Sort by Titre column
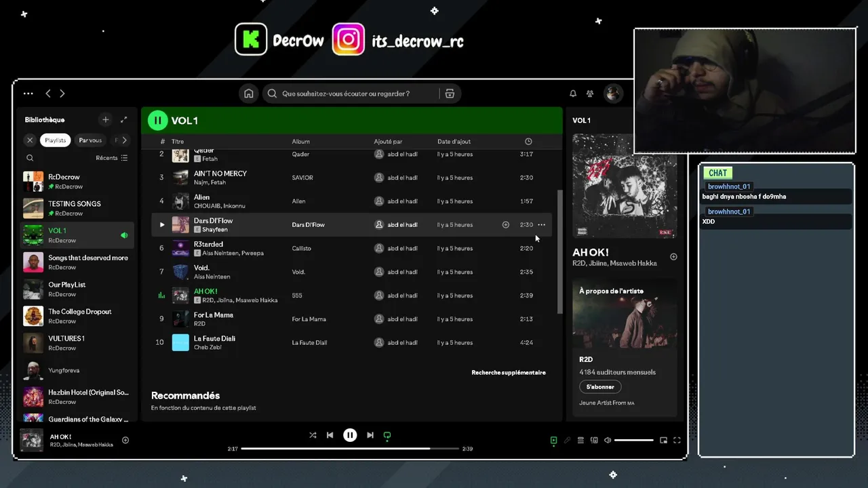868x488 pixels. point(178,142)
